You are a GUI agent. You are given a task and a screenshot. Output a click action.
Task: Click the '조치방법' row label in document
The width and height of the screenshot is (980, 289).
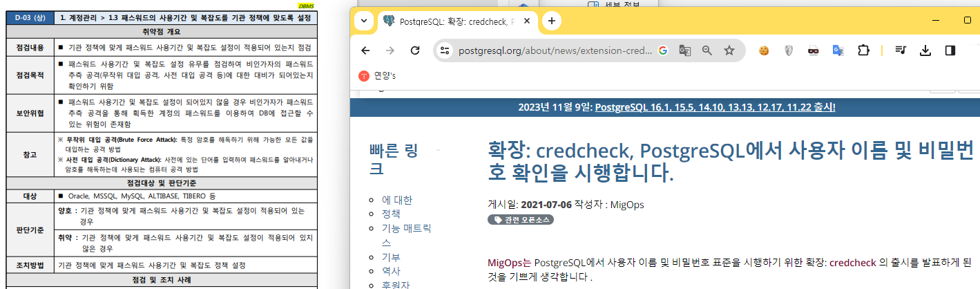click(29, 265)
